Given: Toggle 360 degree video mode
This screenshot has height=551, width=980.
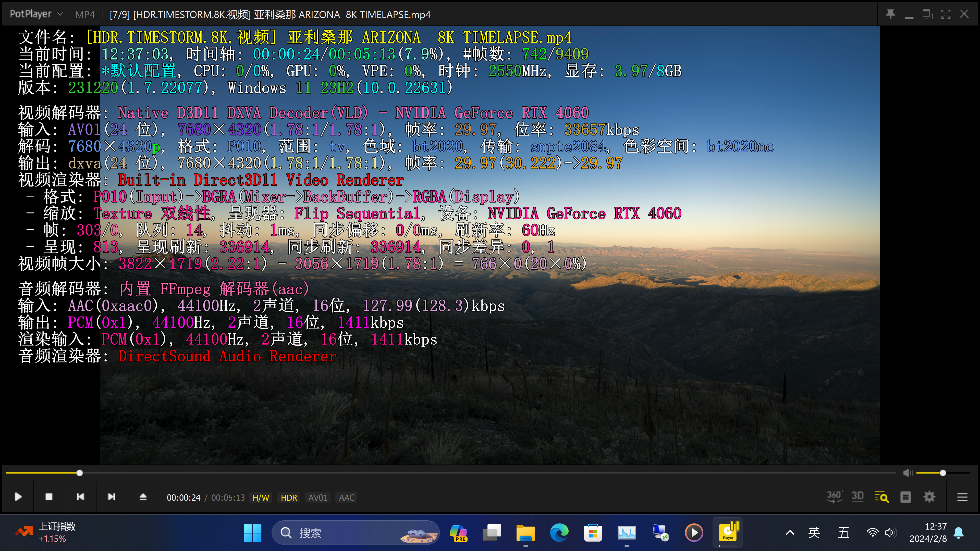Looking at the screenshot, I should point(834,497).
